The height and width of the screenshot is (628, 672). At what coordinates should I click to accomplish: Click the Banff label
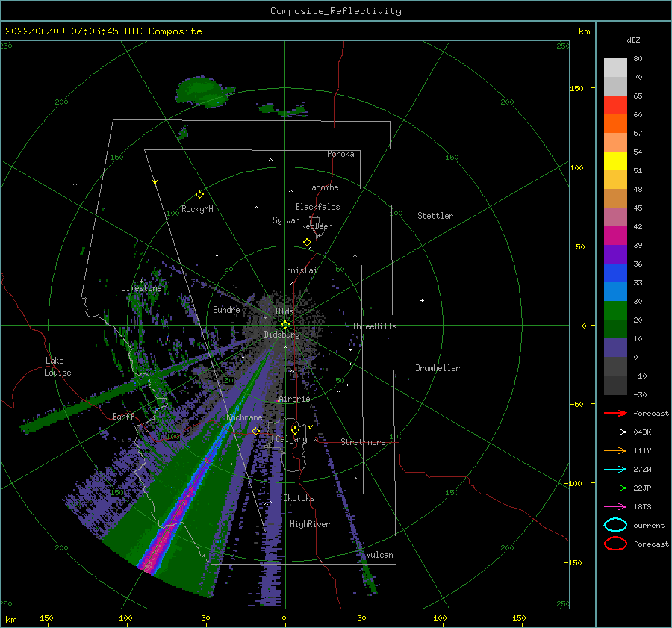(123, 416)
